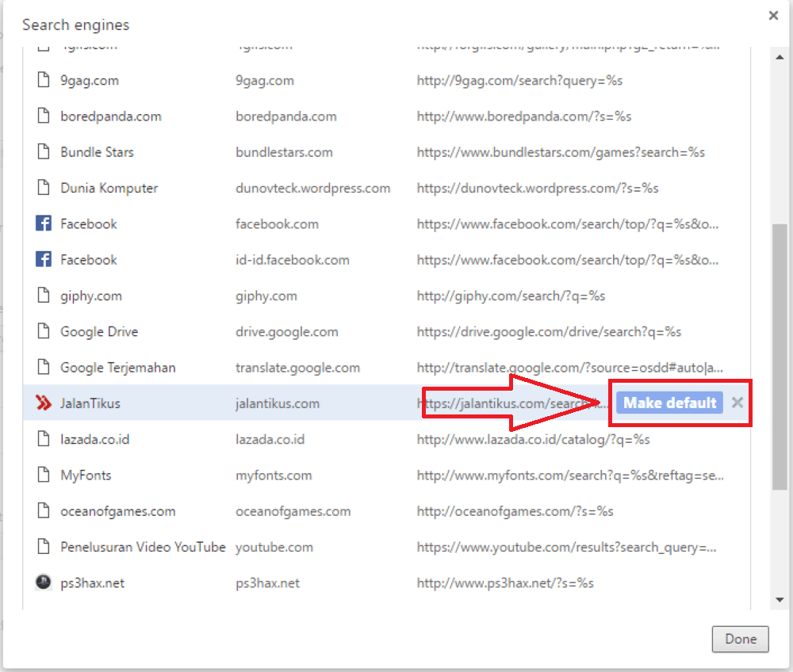Click the www.boredpanda.com/?s=%s URL
Viewport: 793px width, 672px height.
[524, 116]
